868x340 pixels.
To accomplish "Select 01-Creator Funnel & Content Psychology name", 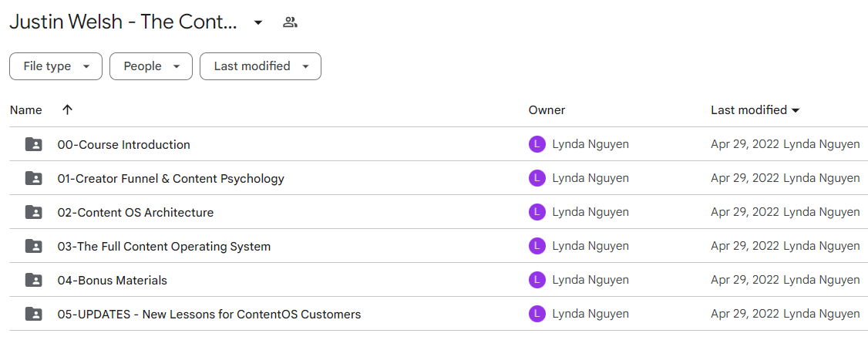I will click(171, 179).
